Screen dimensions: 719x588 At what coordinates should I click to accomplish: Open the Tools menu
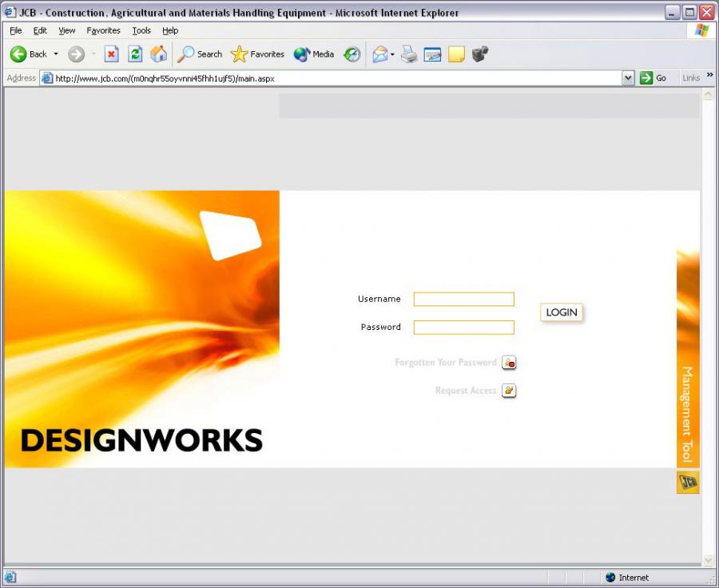[x=141, y=30]
